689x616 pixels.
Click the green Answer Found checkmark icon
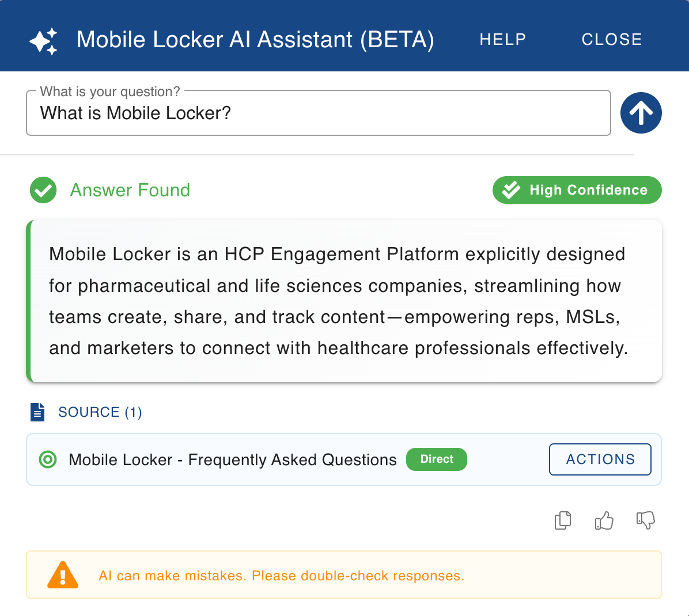[x=43, y=190]
